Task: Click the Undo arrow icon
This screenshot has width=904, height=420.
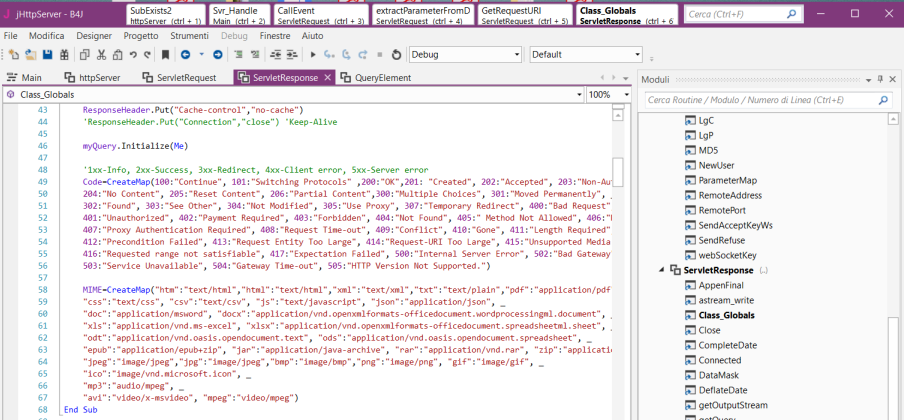Action: tap(132, 54)
